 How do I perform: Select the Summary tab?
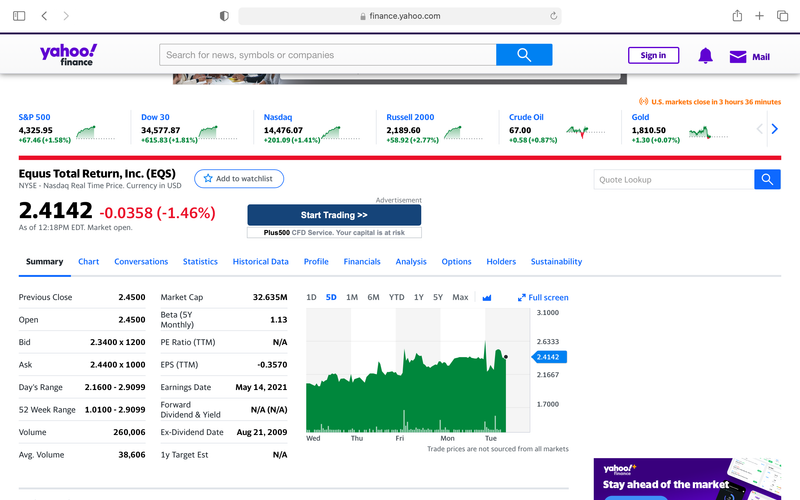tap(44, 261)
